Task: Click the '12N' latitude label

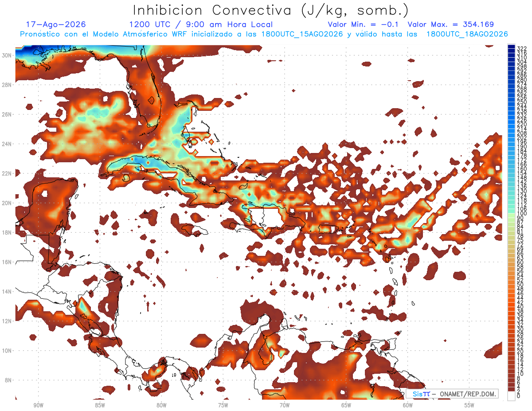Action: [8, 321]
